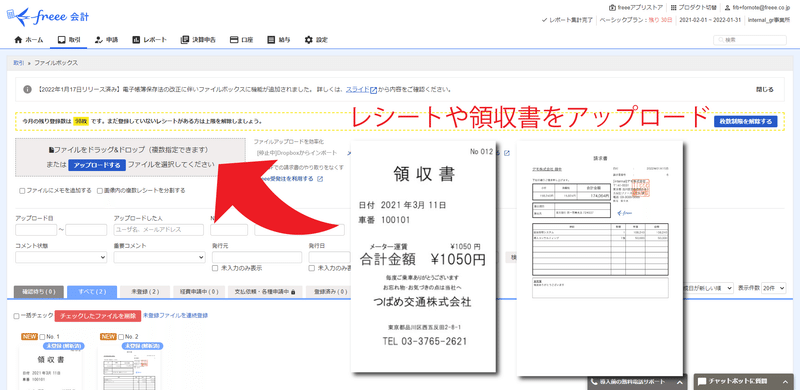800x390 pixels.
Task: Click the チェックしたファイルを削除 button
Action: coord(97,316)
